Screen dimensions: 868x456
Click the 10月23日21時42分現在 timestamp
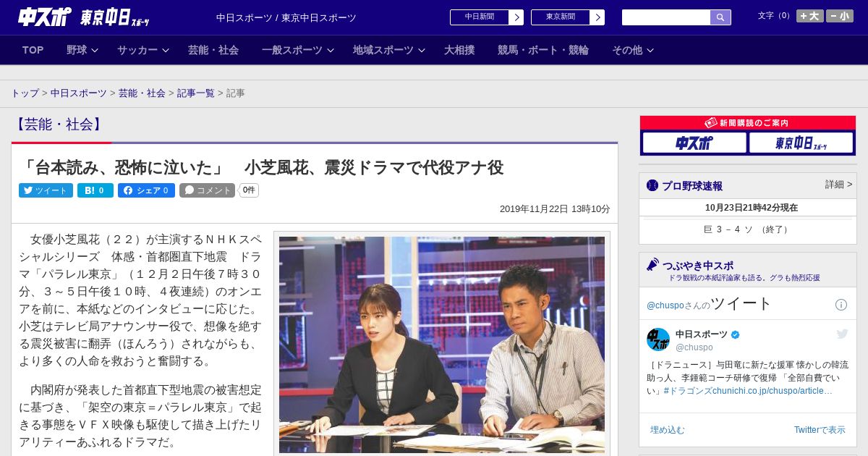tap(752, 208)
